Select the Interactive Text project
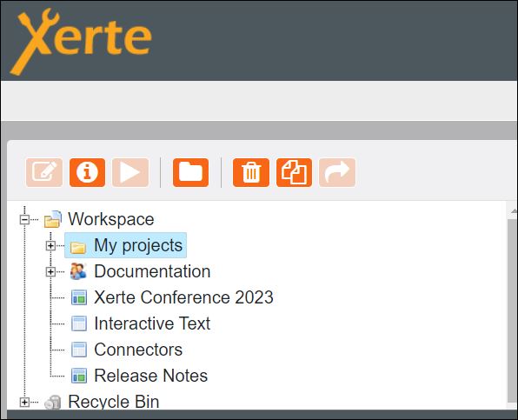The height and width of the screenshot is (420, 518). pos(152,323)
